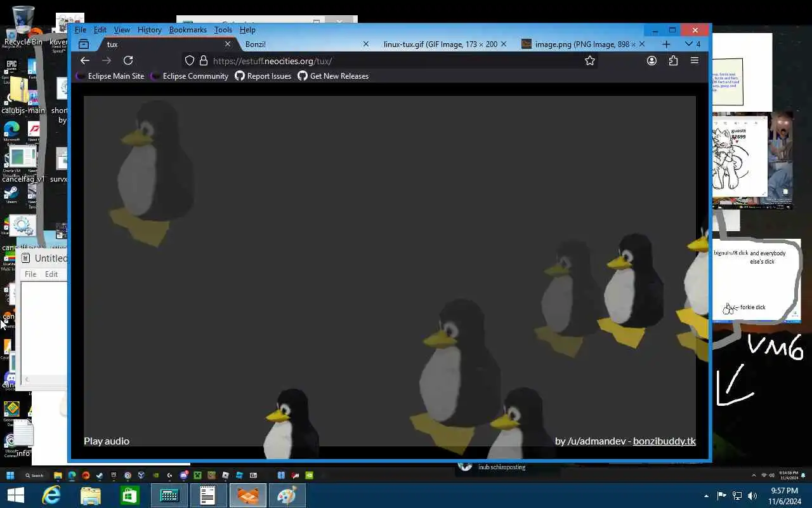Open Eclipse Main Site bookmark
The width and height of the screenshot is (812, 508).
pyautogui.click(x=110, y=76)
